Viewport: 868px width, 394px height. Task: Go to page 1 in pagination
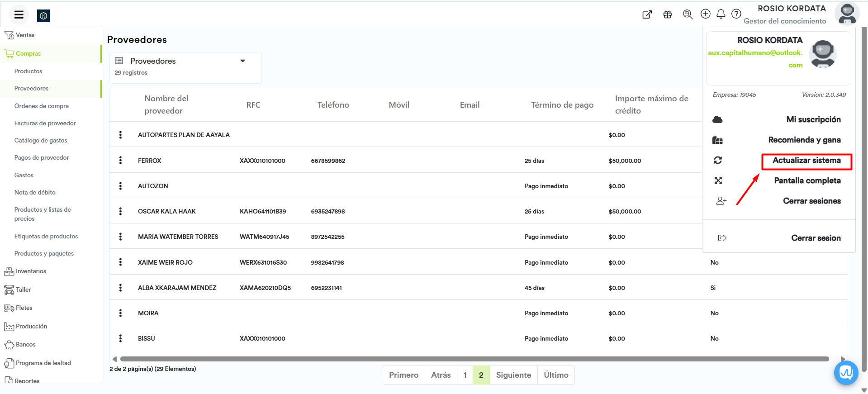coord(465,375)
